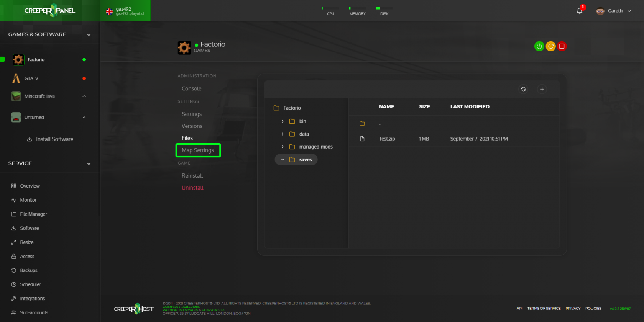Collapse the Games & Software section
Screen dimensions: 644x322
coord(89,35)
